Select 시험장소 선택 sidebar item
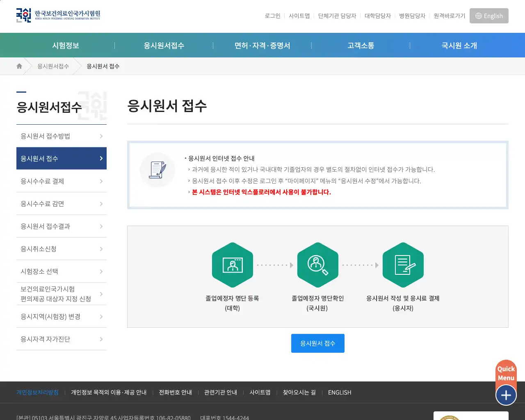525x420 pixels. 62,272
